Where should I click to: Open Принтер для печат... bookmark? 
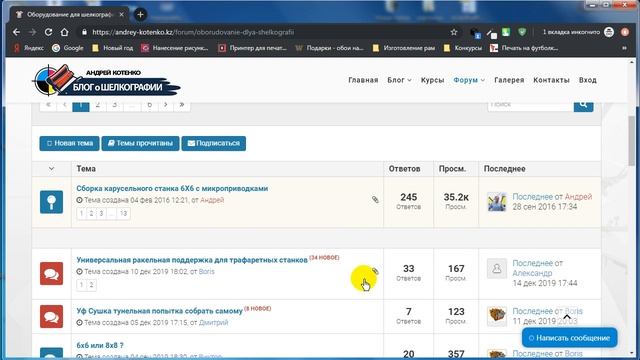252,48
